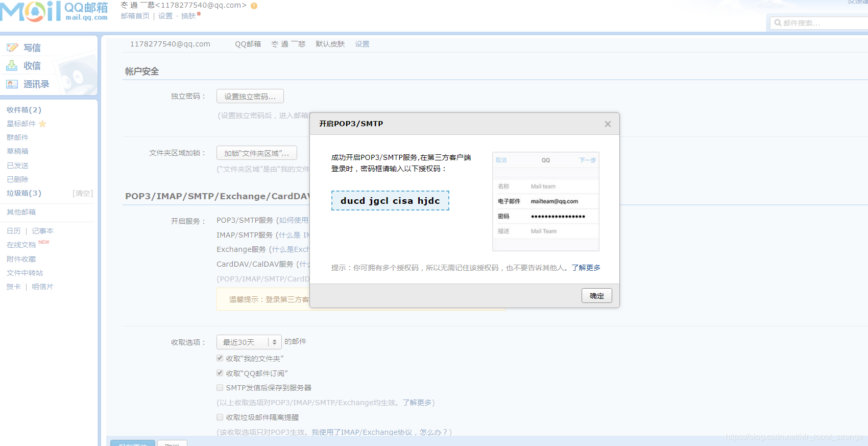Open 明信片 link in sidebar
868x446 pixels.
point(42,287)
